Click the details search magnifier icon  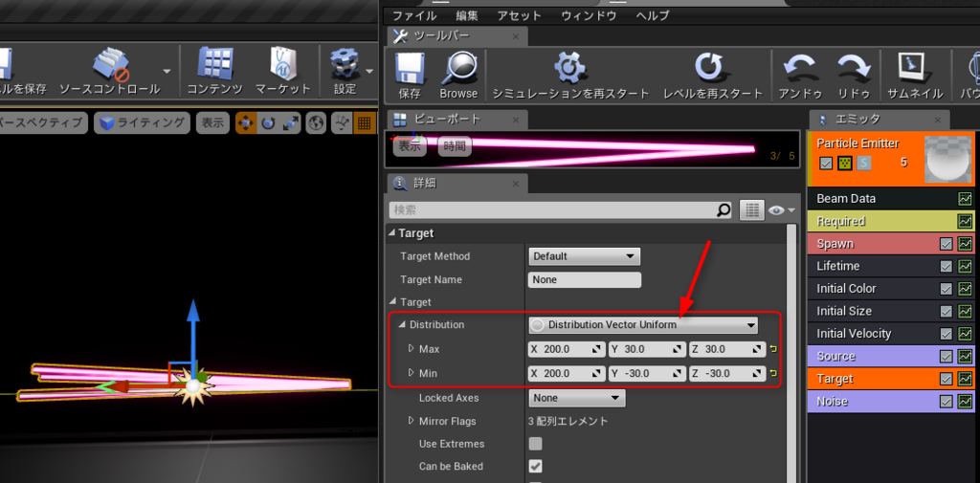click(x=724, y=210)
